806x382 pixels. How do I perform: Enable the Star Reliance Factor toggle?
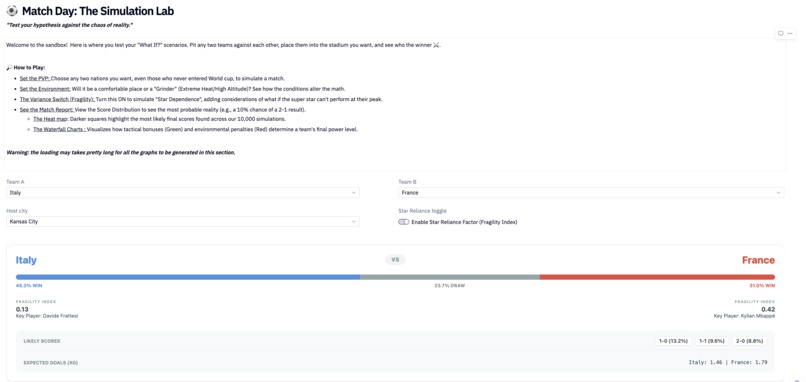[404, 222]
